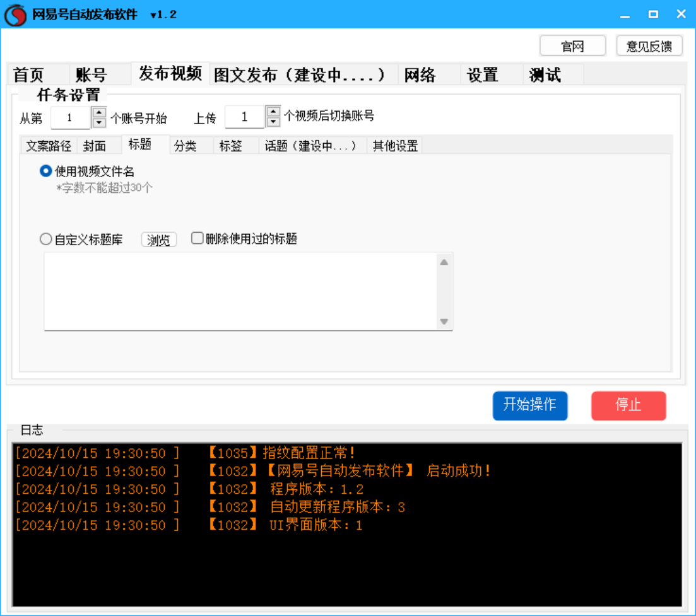Click the blue 开始操作 button

coord(530,405)
